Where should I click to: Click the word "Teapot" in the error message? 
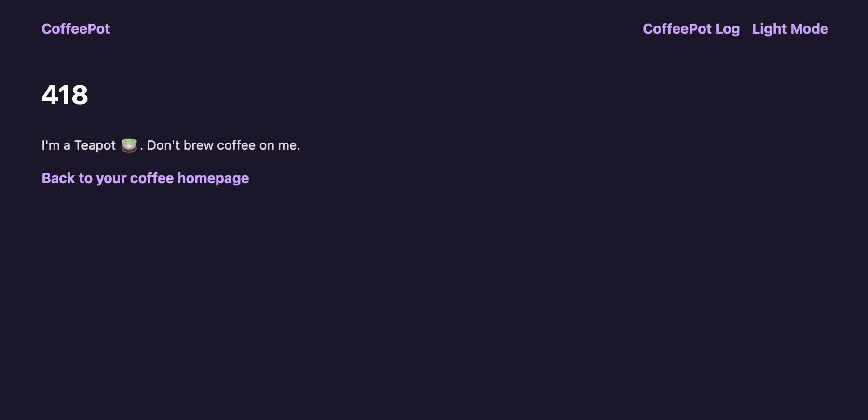click(x=95, y=145)
